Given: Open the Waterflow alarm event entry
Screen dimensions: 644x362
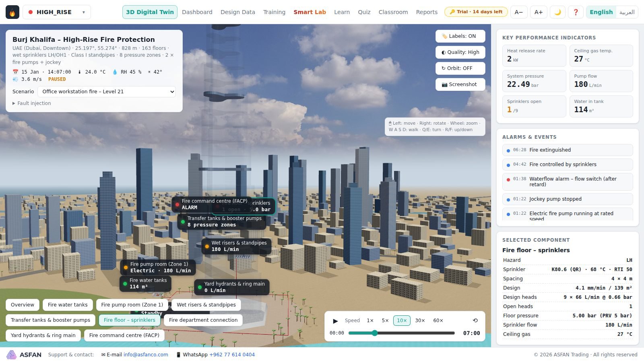Looking at the screenshot, I should [x=568, y=182].
